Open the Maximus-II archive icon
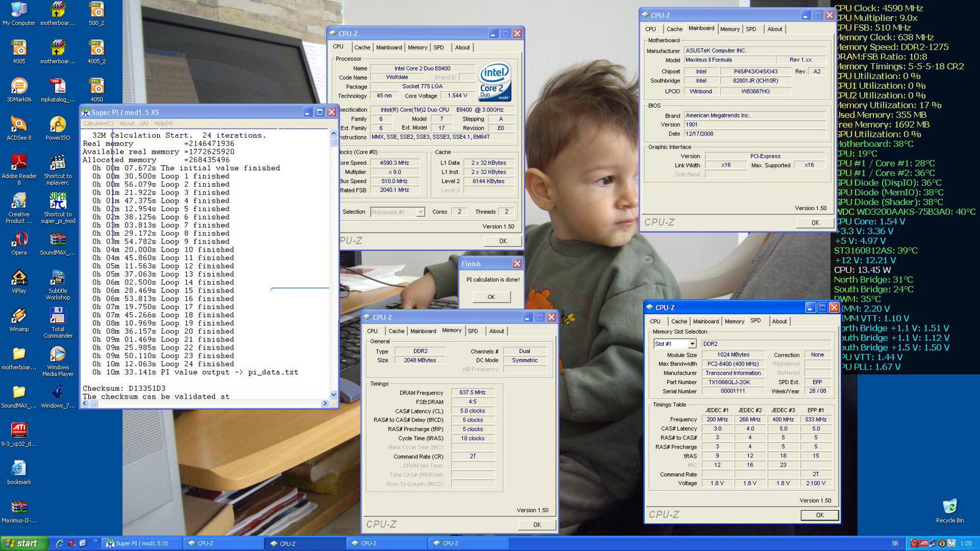Screen dimensions: 980x551 [19, 511]
